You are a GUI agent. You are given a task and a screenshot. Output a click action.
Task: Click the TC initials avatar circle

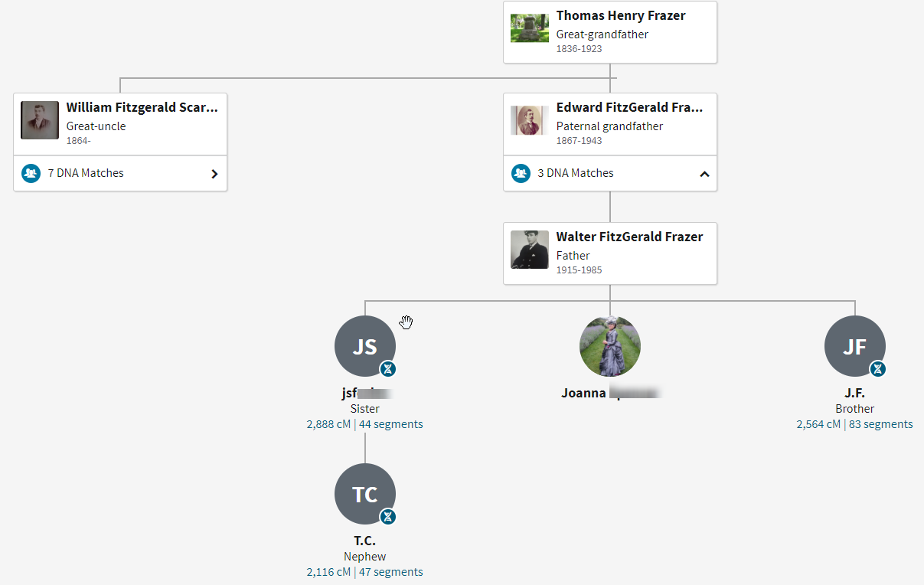(364, 494)
